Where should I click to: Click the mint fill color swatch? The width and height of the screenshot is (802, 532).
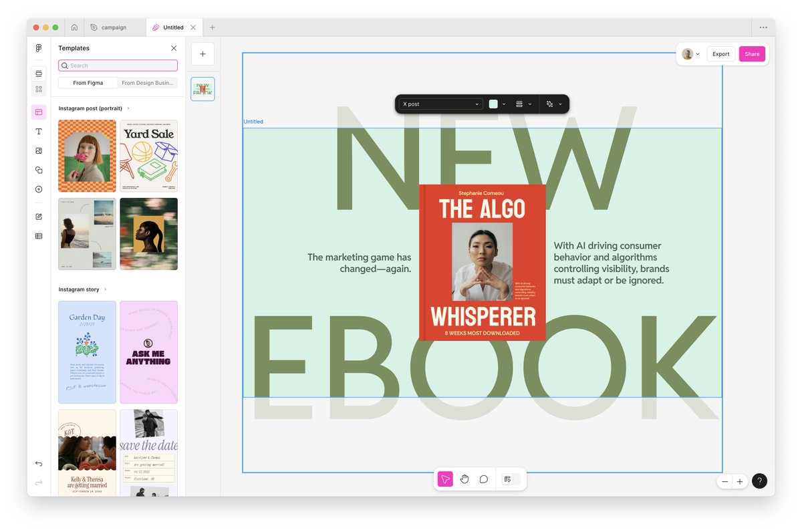[x=493, y=104]
